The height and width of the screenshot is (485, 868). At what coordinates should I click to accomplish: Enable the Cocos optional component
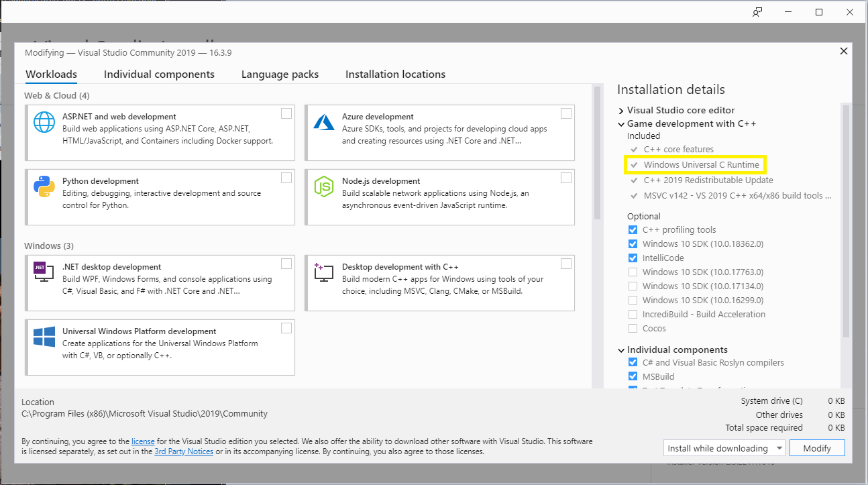(633, 329)
